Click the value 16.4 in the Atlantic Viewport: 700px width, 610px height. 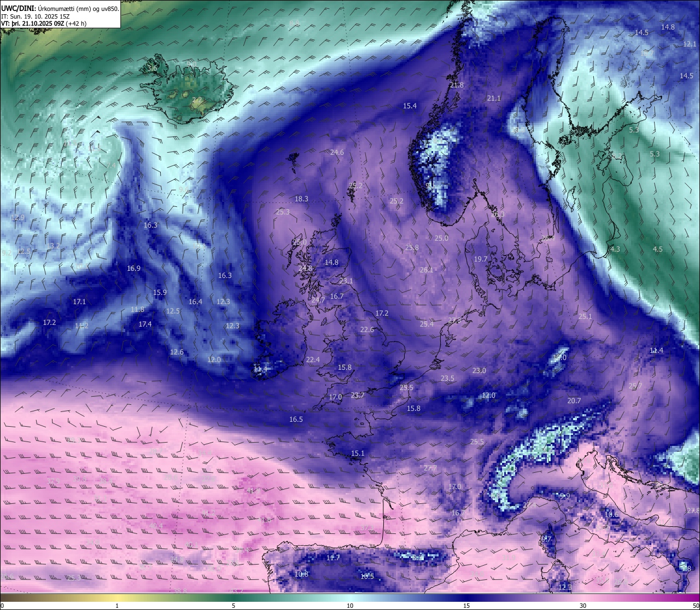(x=195, y=301)
